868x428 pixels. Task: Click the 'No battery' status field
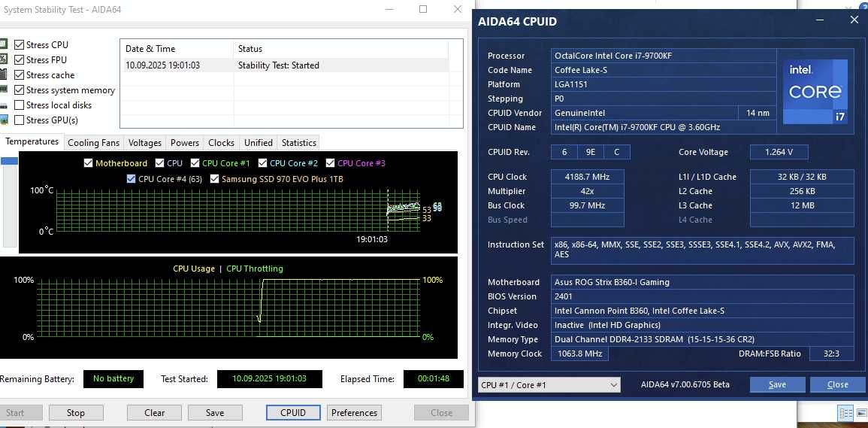pyautogui.click(x=113, y=379)
